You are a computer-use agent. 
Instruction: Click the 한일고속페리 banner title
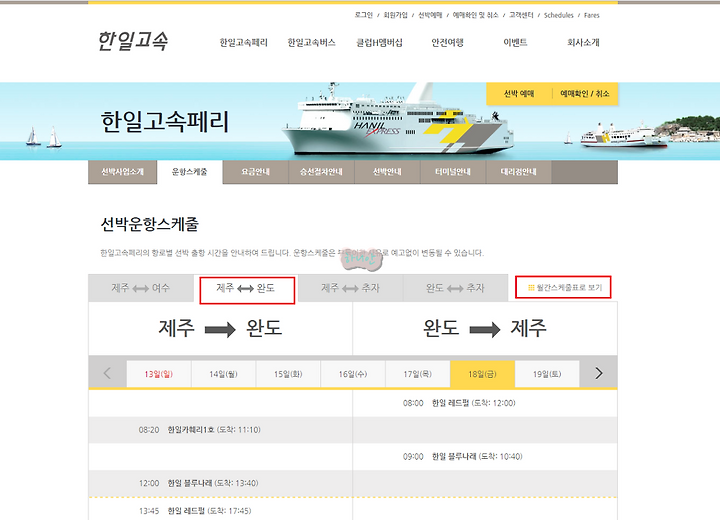click(164, 122)
